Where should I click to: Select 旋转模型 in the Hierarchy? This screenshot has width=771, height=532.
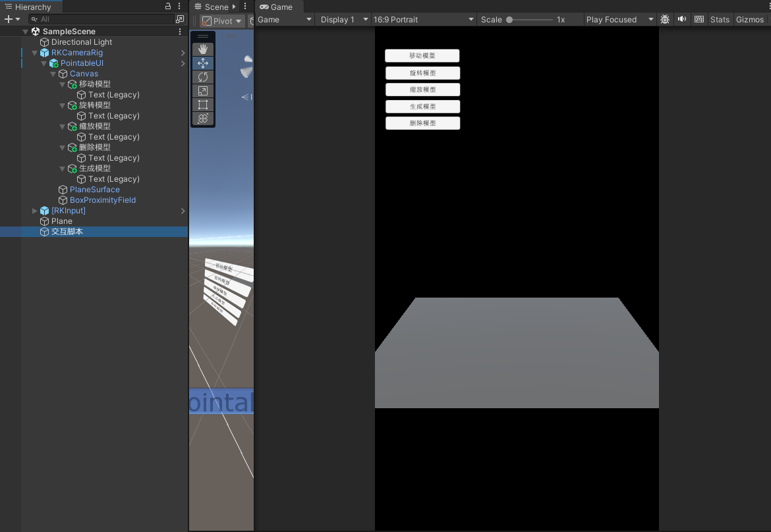[94, 105]
